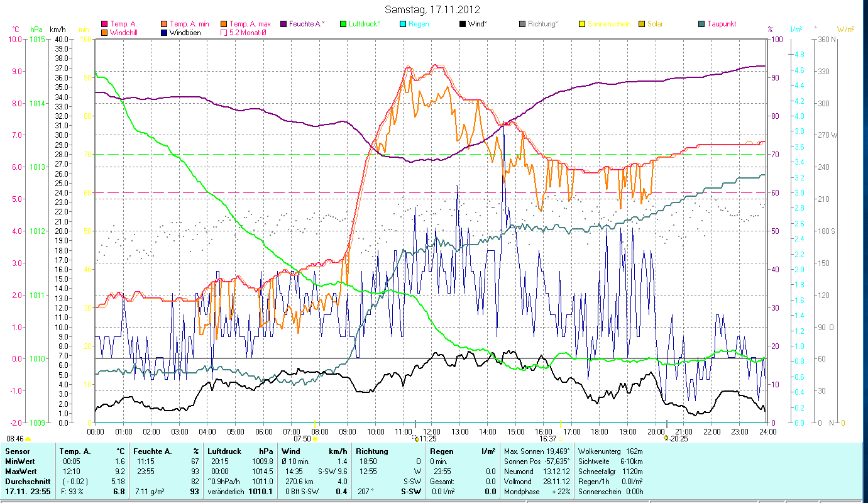
Task: Click the Richtung column header in table
Action: pyautogui.click(x=372, y=451)
